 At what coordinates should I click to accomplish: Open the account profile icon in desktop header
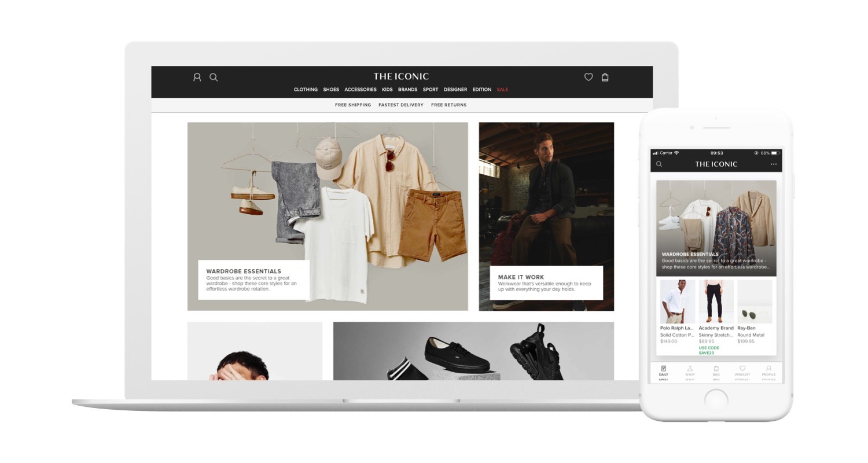click(197, 77)
